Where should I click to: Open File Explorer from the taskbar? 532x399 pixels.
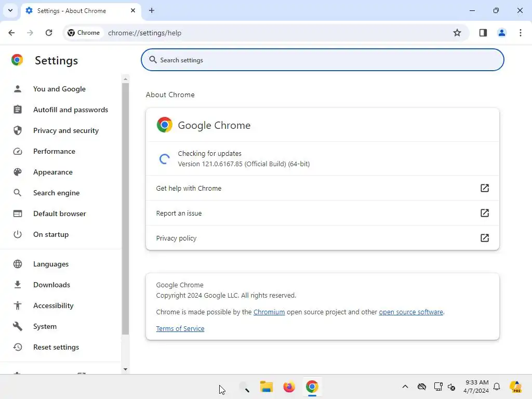267,387
